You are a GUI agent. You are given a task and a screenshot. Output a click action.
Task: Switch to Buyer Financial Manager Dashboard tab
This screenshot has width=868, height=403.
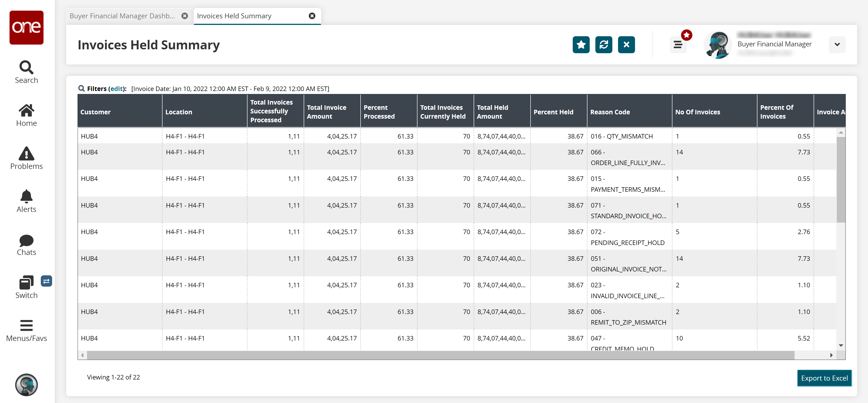pos(122,16)
